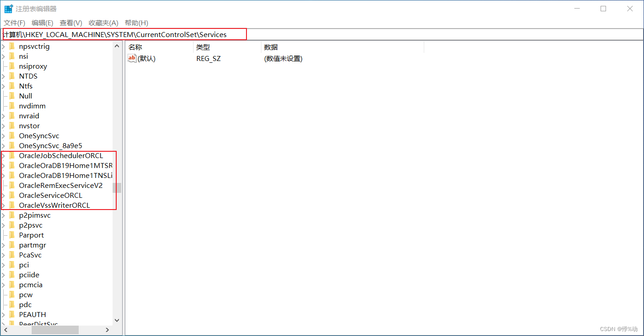Screen dimensions: 644x336
Task: Click the nvdimm folder icon
Action: [x=12, y=106]
